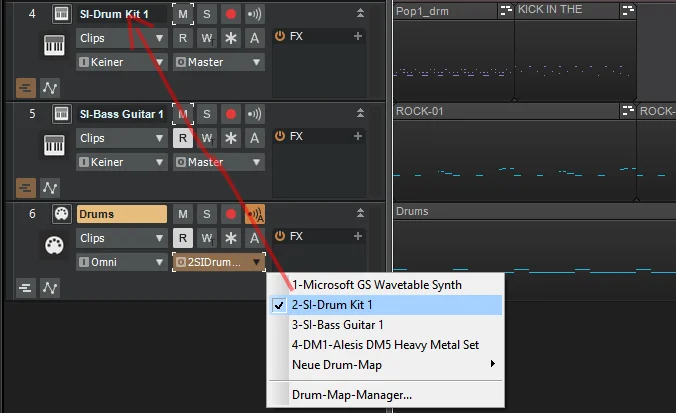Click the keyboard instrument icon of SI-Bass Guitar 1

[x=54, y=145]
